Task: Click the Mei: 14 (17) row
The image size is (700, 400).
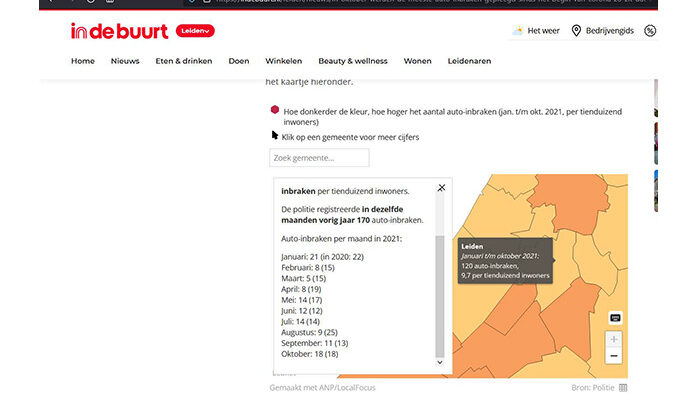Action: pos(302,300)
